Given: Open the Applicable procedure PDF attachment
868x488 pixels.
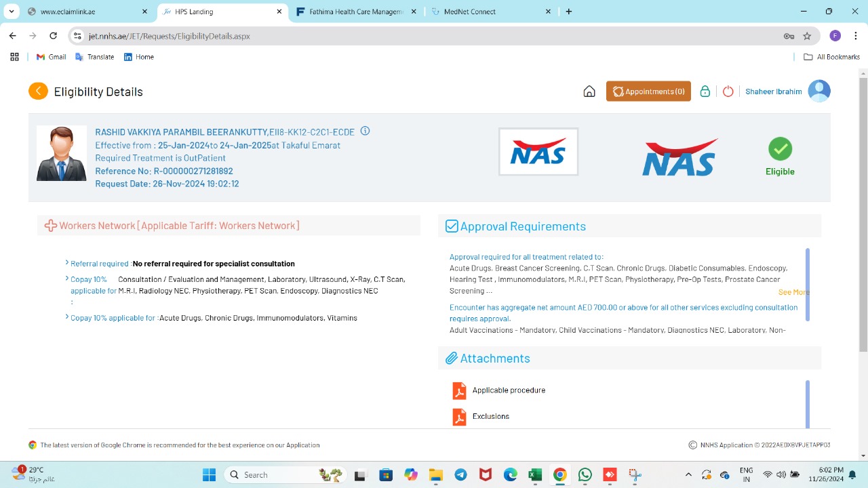Looking at the screenshot, I should click(x=459, y=391).
